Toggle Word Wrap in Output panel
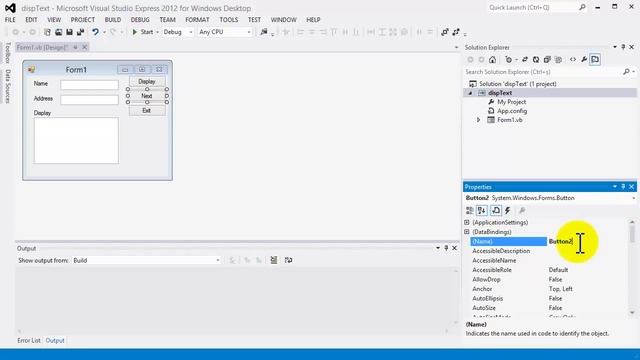The image size is (640, 360). coord(288,260)
